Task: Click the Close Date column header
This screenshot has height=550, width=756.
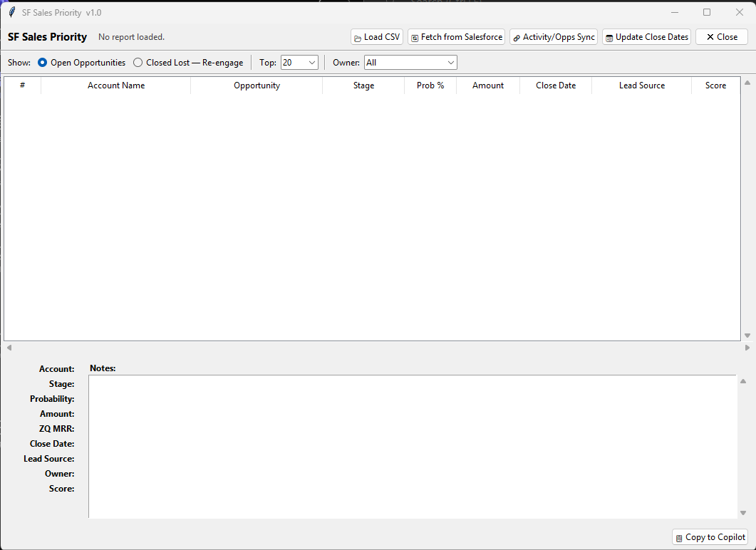Action: click(555, 85)
